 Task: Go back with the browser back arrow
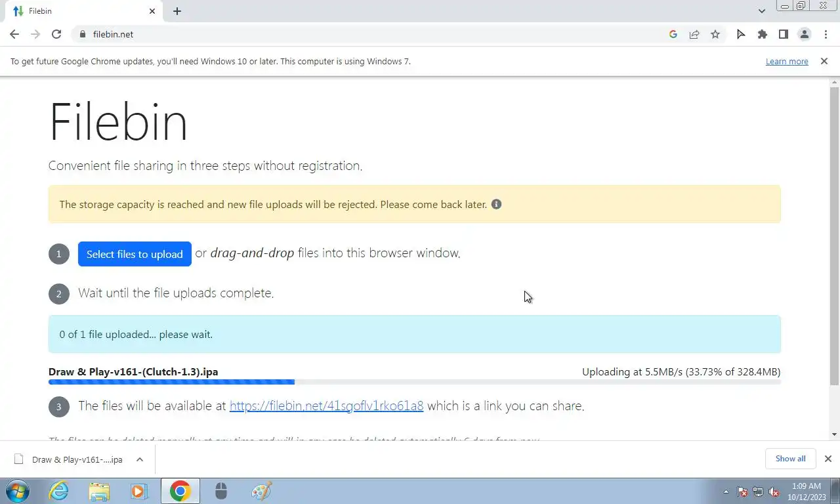[x=14, y=34]
